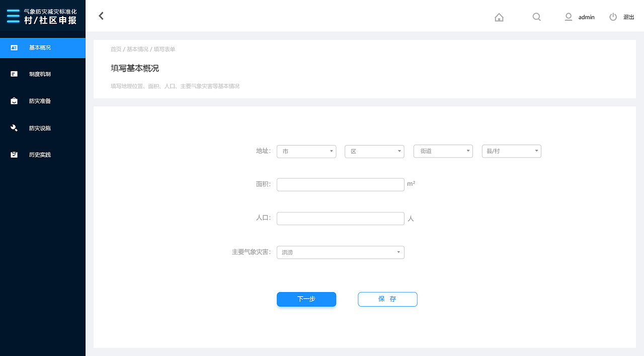Click inside the 人口 population input field
The width and height of the screenshot is (644, 356).
pyautogui.click(x=340, y=218)
